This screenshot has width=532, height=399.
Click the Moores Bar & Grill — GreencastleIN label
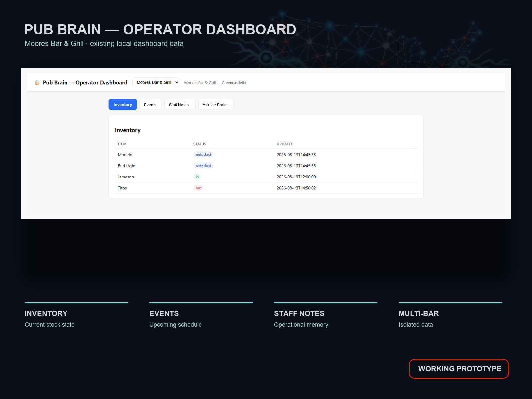[x=215, y=83]
